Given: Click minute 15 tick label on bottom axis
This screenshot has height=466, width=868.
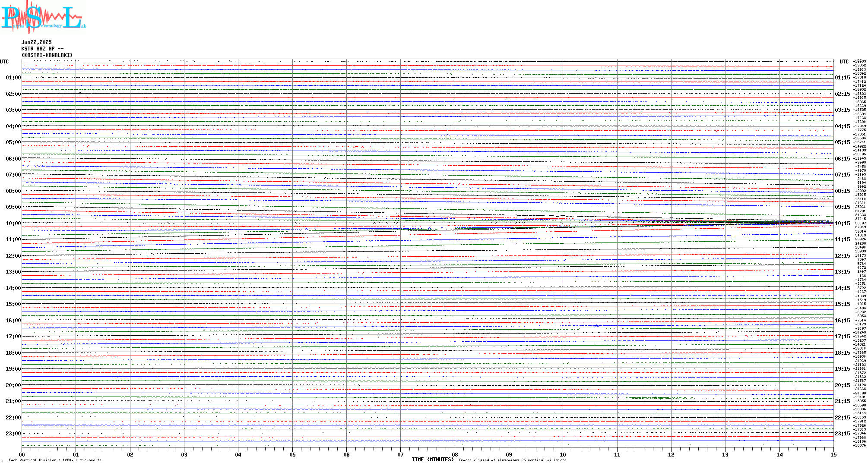Looking at the screenshot, I should tap(833, 454).
